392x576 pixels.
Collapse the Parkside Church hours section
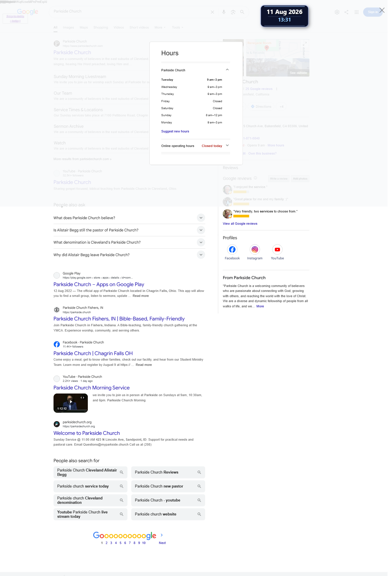[x=227, y=70]
